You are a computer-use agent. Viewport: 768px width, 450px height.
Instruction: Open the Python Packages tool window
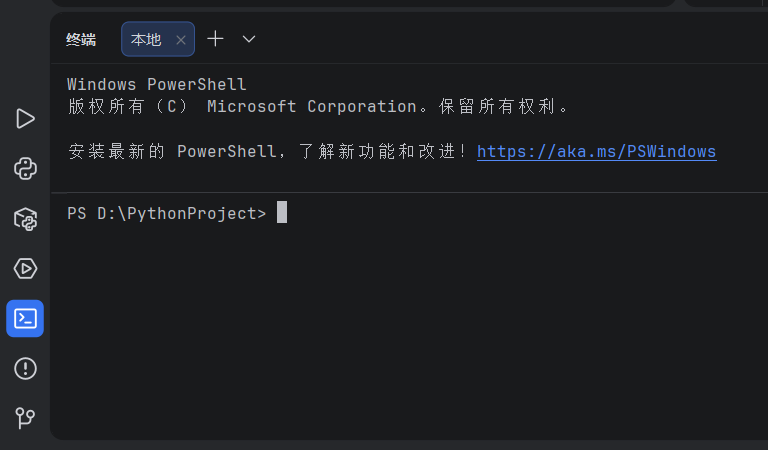coord(25,218)
